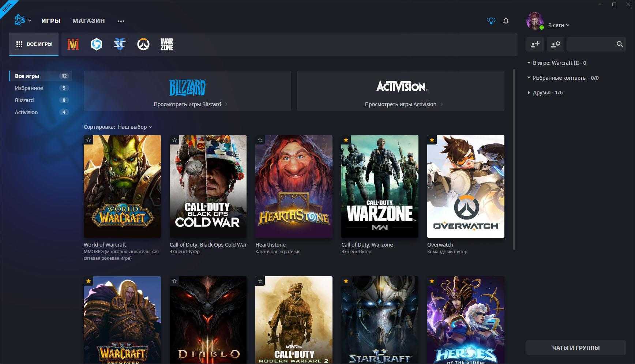The image size is (635, 364).
Task: Click the friends search magnifier icon
Action: [620, 44]
